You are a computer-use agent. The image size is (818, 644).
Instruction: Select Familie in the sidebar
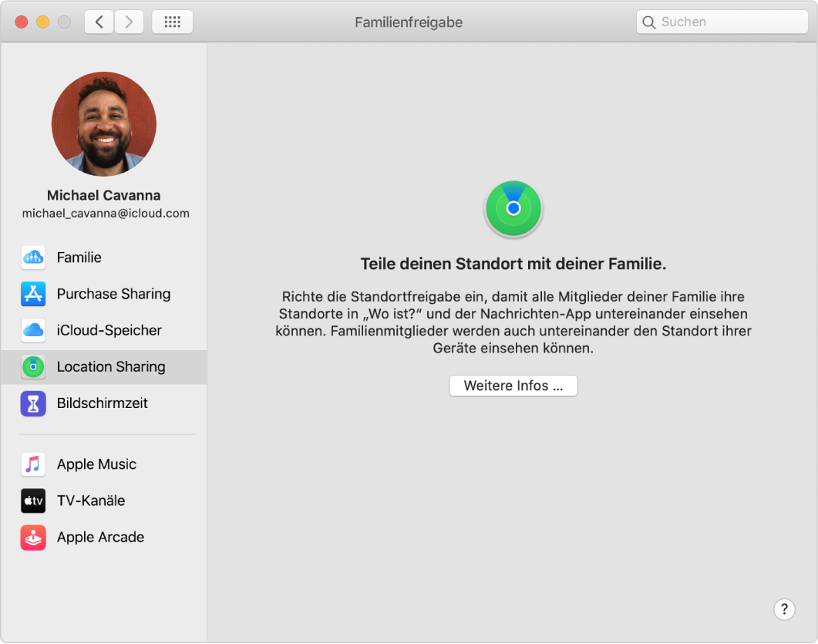(x=104, y=258)
